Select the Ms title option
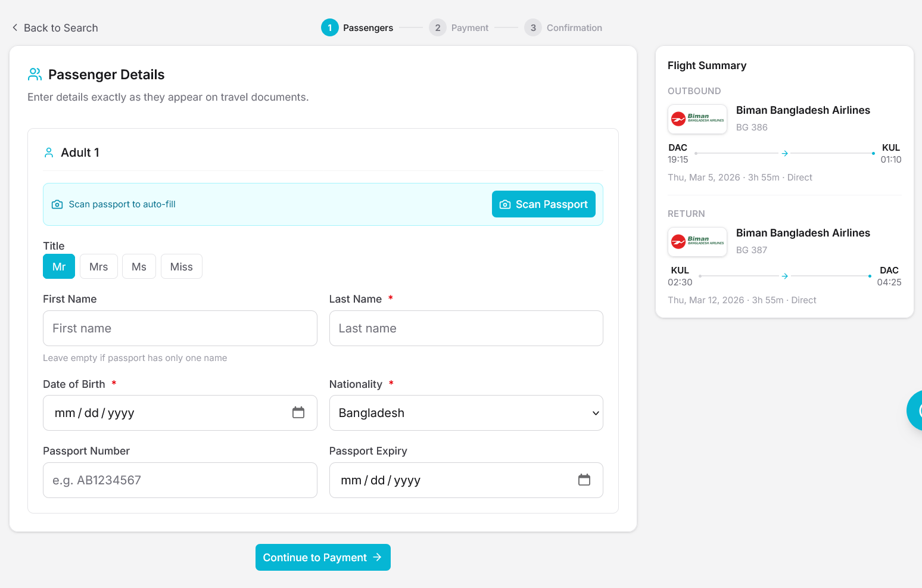Image resolution: width=922 pixels, height=588 pixels. (x=139, y=267)
